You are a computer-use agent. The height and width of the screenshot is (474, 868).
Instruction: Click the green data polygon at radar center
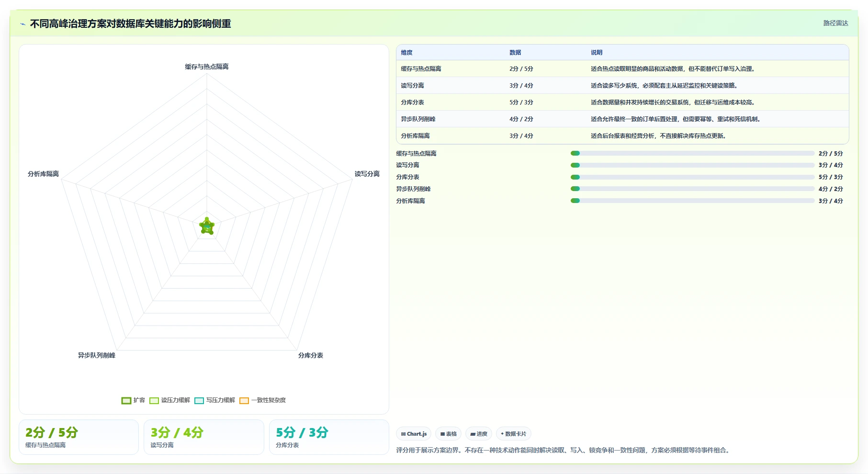tap(207, 226)
